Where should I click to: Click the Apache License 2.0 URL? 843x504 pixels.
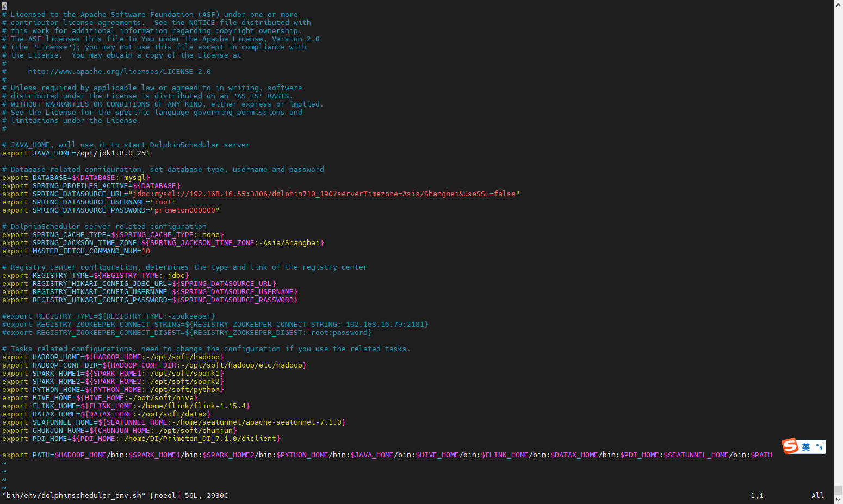click(119, 71)
